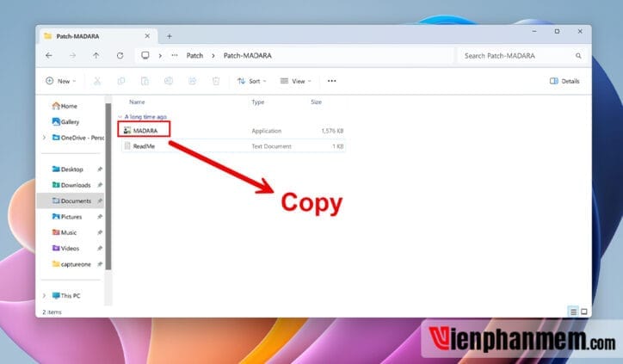Click the pin icon beside Videos

click(x=100, y=249)
